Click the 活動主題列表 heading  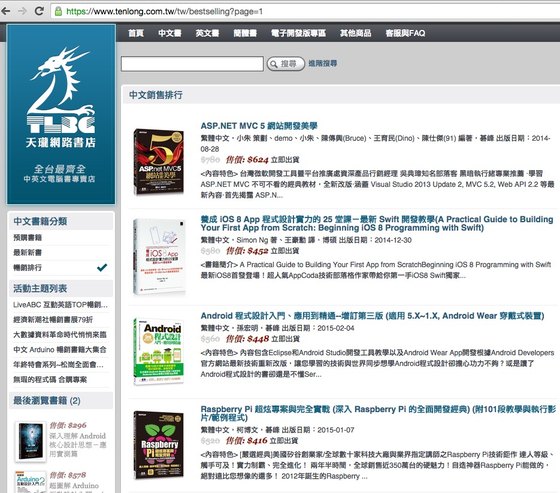[x=40, y=288]
